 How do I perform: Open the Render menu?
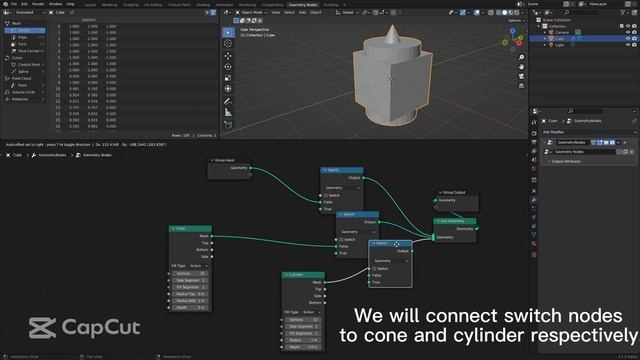pyautogui.click(x=38, y=4)
